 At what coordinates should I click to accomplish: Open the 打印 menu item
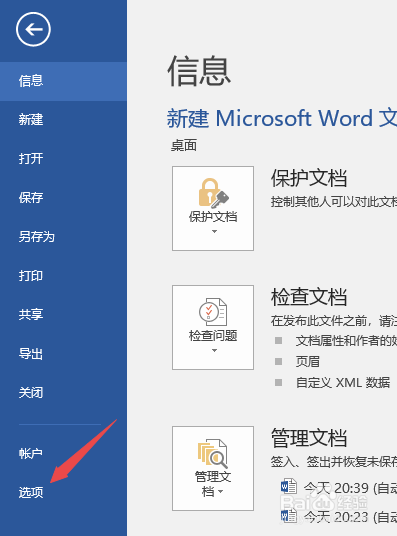63,276
